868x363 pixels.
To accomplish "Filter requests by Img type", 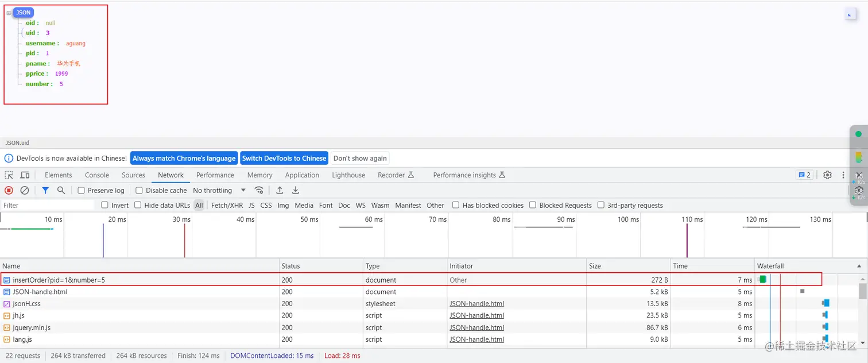I will [283, 205].
